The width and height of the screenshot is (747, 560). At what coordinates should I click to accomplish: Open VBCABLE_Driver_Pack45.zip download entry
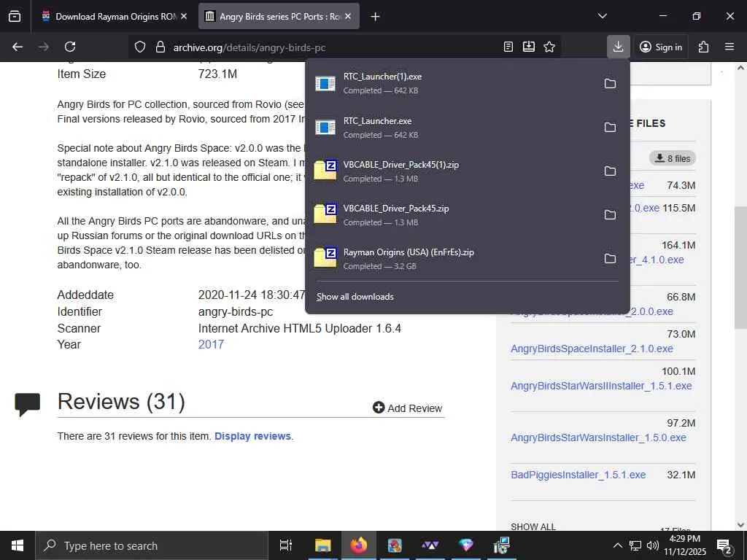tap(452, 215)
